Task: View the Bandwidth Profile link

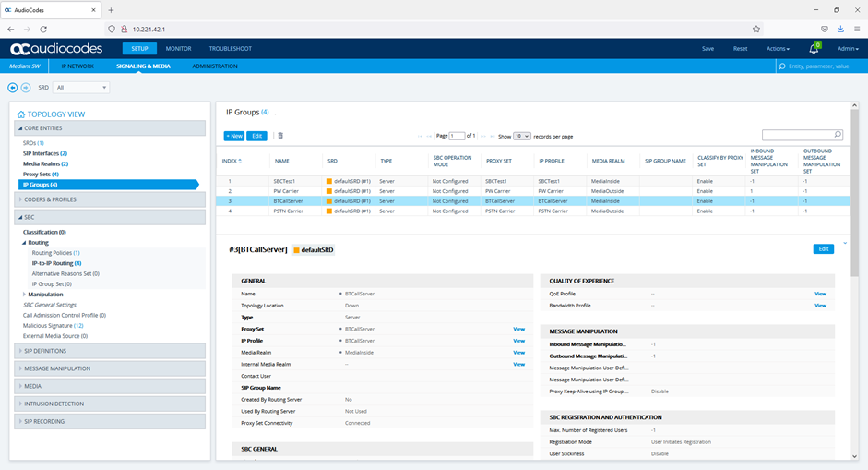Action: click(820, 306)
